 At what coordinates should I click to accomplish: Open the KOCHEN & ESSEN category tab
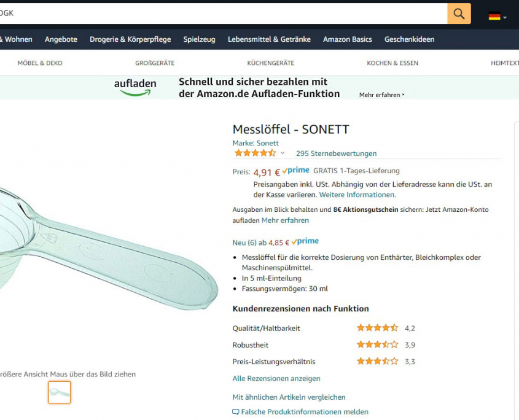(392, 63)
